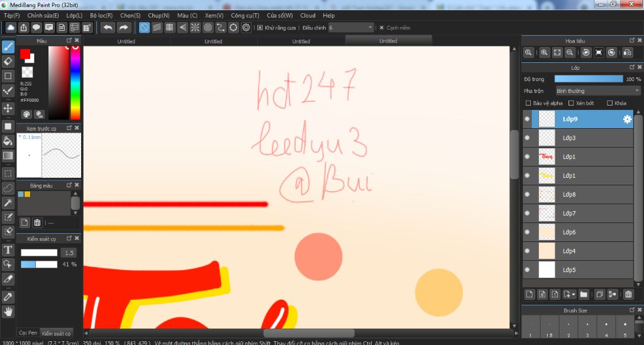Toggle the Khử răng cưa checkbox
Image resolution: width=644 pixels, height=345 pixels.
(260, 28)
